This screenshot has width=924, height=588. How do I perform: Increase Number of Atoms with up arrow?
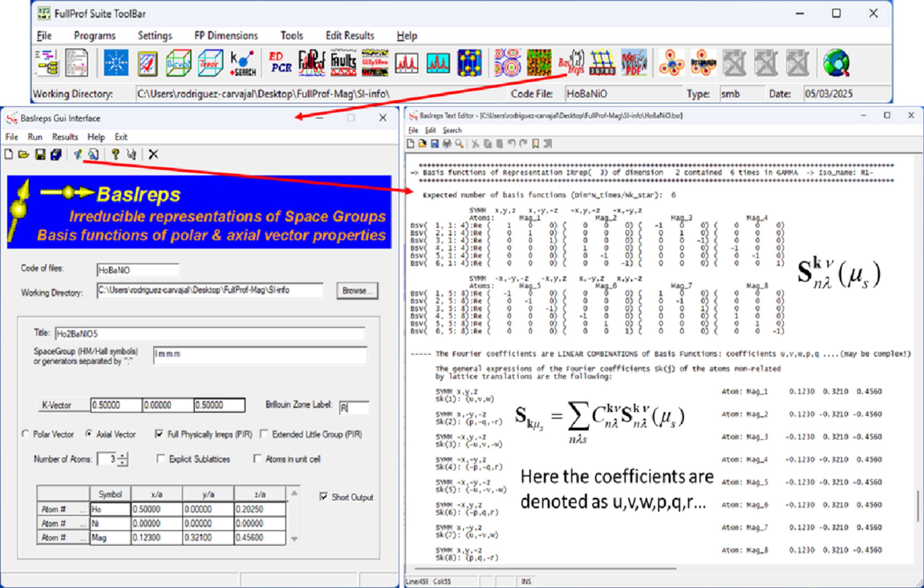(122, 456)
